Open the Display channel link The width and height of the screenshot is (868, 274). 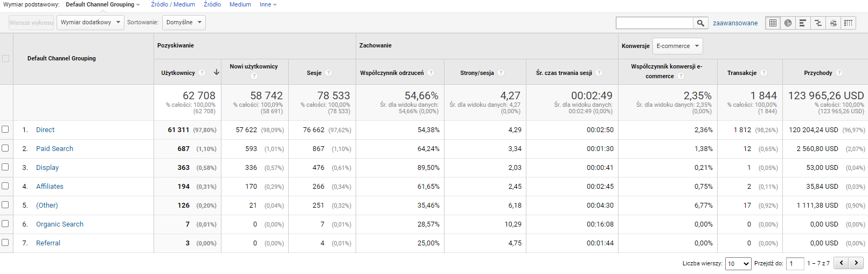click(47, 168)
